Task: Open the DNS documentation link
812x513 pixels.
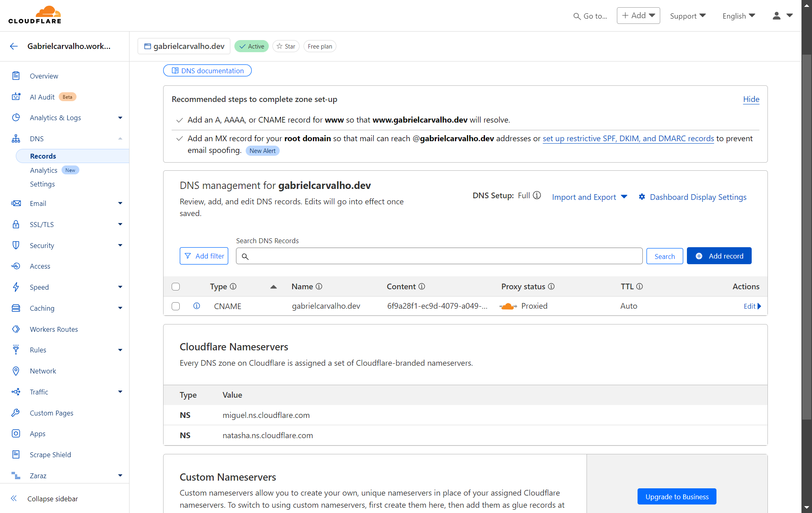Action: (x=207, y=70)
